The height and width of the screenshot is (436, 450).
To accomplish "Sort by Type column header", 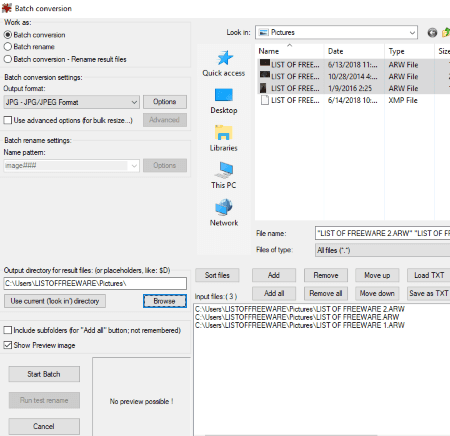I will pos(410,51).
